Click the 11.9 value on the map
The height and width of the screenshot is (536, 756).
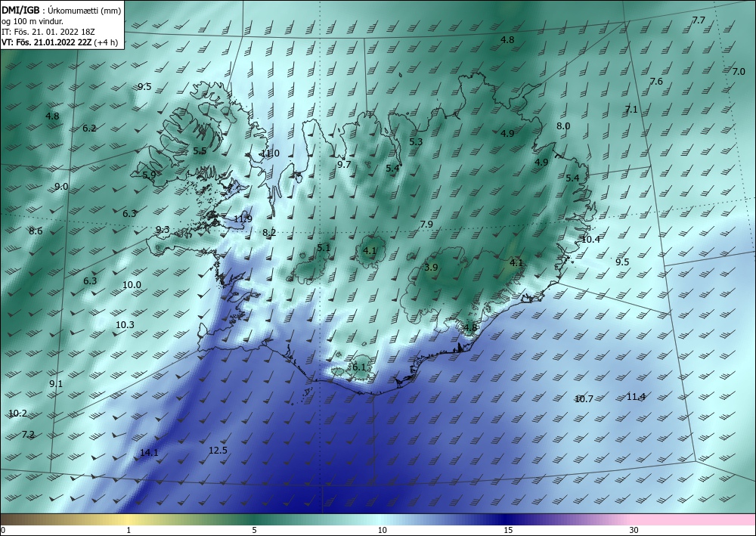tap(243, 219)
